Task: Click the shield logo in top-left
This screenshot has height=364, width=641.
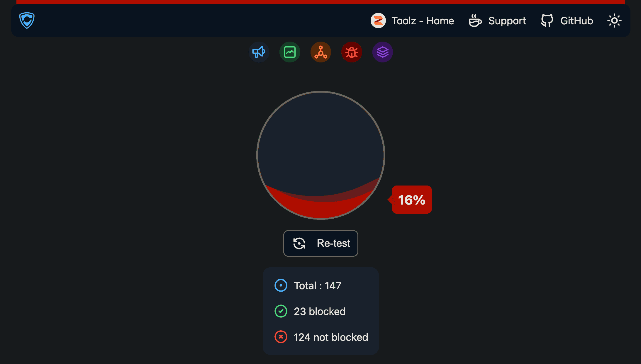Action: tap(26, 20)
